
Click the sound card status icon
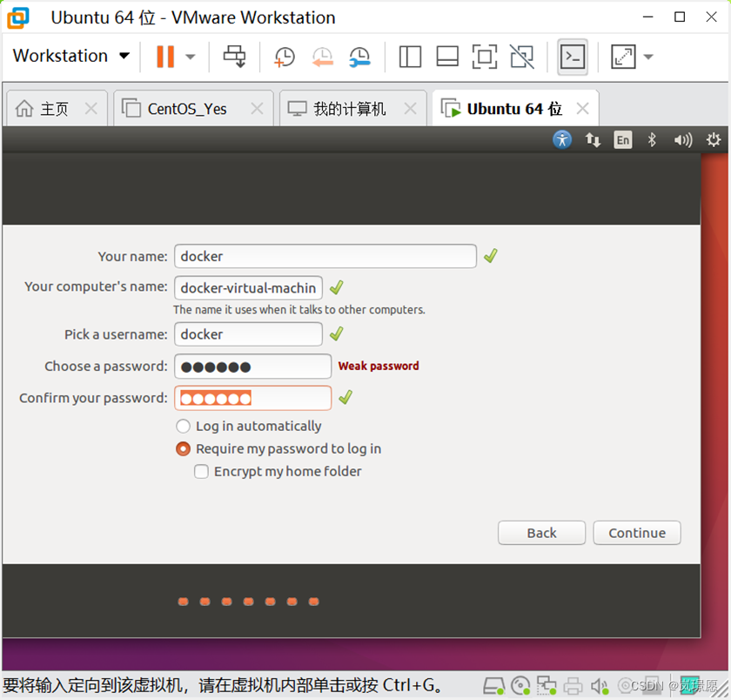click(599, 686)
